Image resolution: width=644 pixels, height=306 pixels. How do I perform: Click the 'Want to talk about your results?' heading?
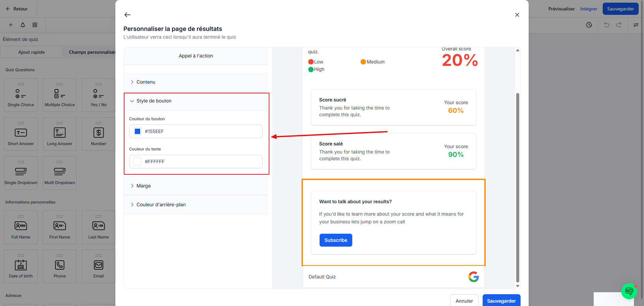pyautogui.click(x=355, y=202)
